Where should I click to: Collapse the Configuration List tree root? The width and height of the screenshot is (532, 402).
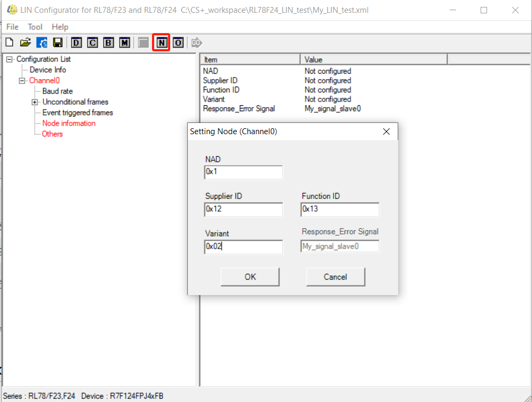point(10,59)
